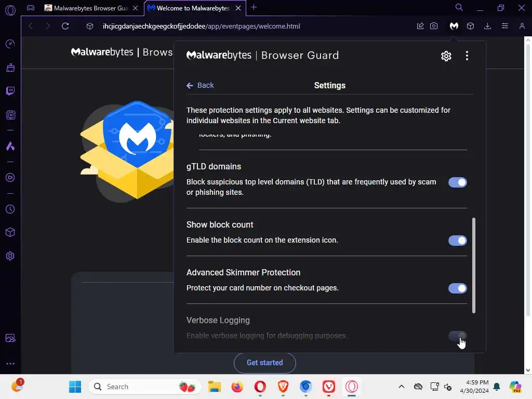Open a new tab with plus button
Screen dimensions: 532x399
254,7
